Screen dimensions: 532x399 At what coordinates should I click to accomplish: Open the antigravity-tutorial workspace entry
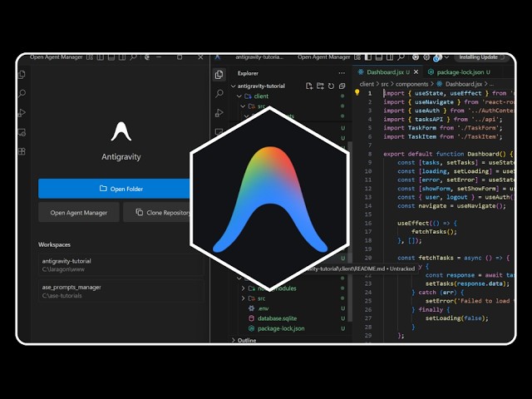pos(121,265)
